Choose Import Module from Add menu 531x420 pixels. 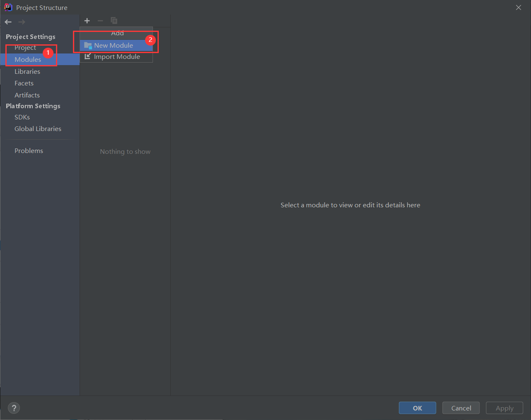point(116,57)
